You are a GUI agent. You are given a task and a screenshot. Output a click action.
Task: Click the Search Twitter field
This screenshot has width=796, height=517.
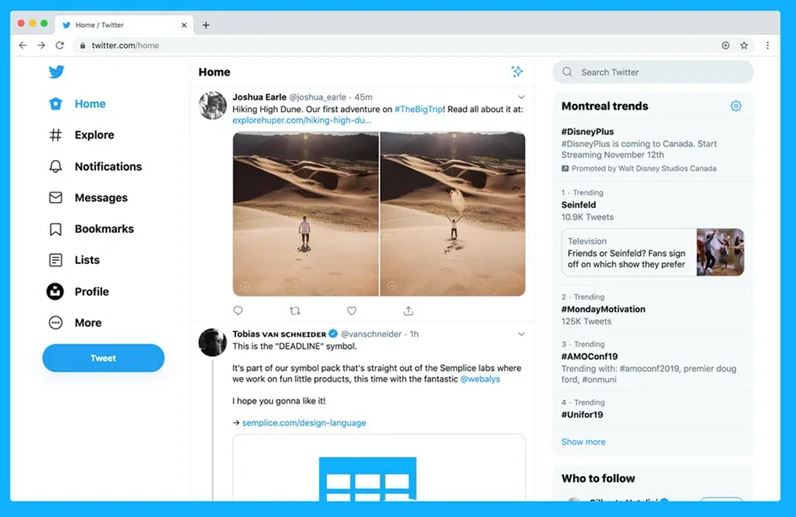point(652,72)
